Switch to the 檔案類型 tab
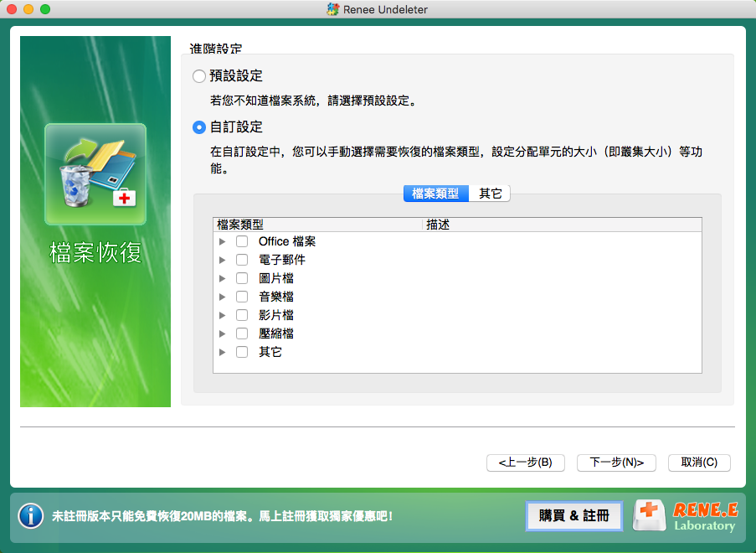756x553 pixels. [435, 194]
